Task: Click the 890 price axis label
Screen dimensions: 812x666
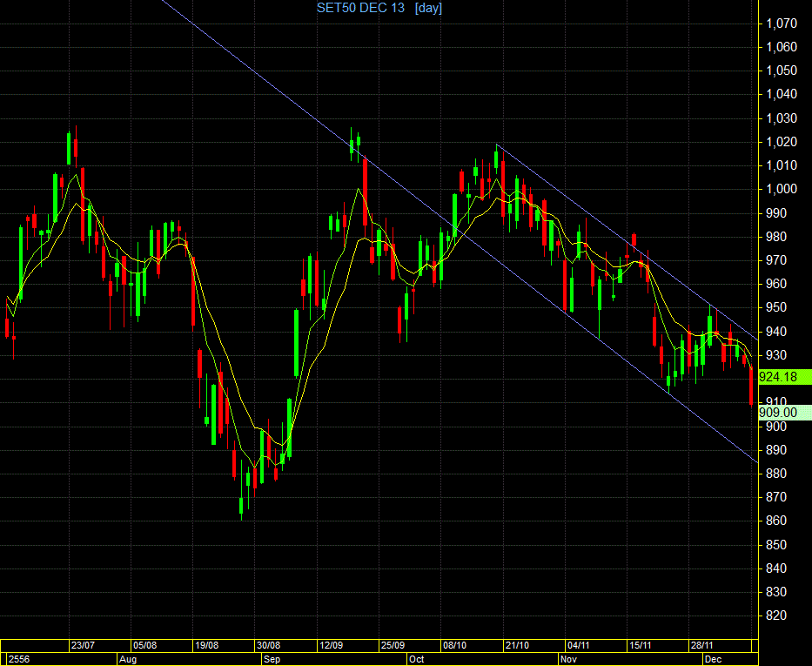Action: [776, 450]
